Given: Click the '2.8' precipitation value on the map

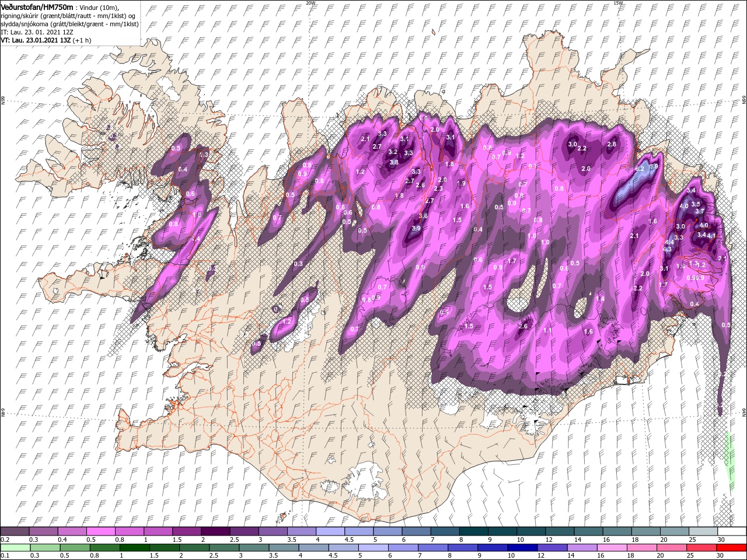Looking at the screenshot, I should 612,144.
